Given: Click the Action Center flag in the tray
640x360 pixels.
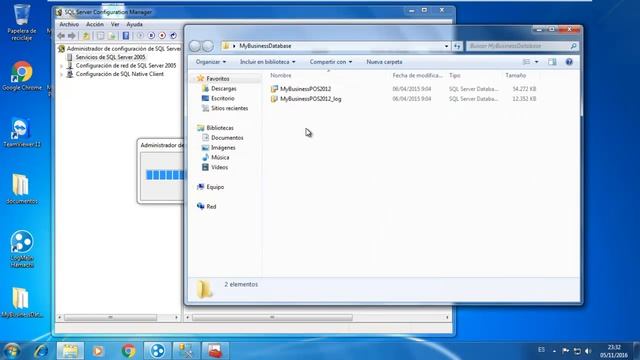Looking at the screenshot, I should pos(565,351).
